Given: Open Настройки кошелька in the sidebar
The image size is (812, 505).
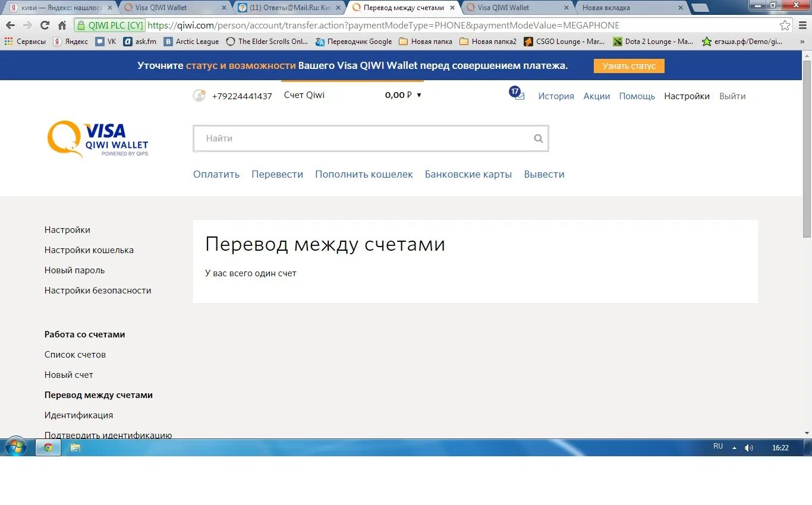Looking at the screenshot, I should [x=89, y=250].
